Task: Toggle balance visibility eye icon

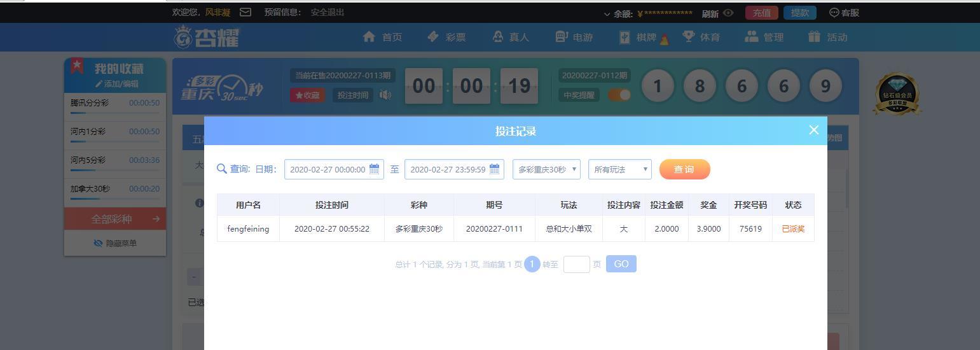Action: pyautogui.click(x=728, y=13)
